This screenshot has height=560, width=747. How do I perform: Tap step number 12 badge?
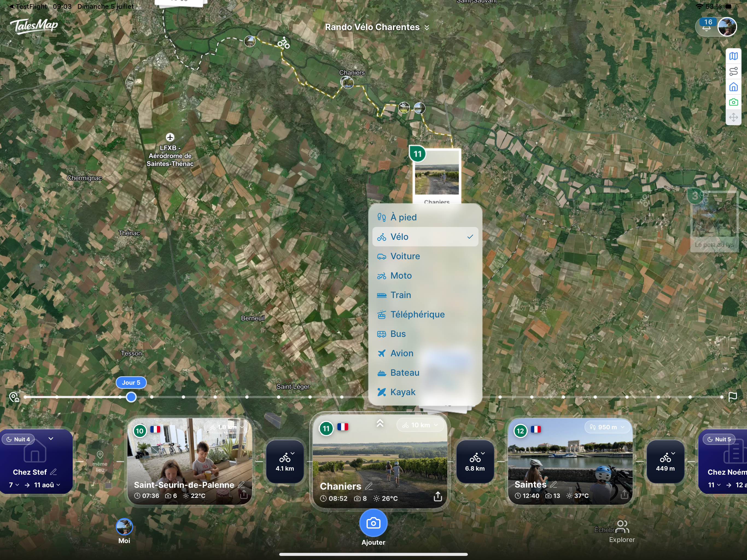[520, 431]
